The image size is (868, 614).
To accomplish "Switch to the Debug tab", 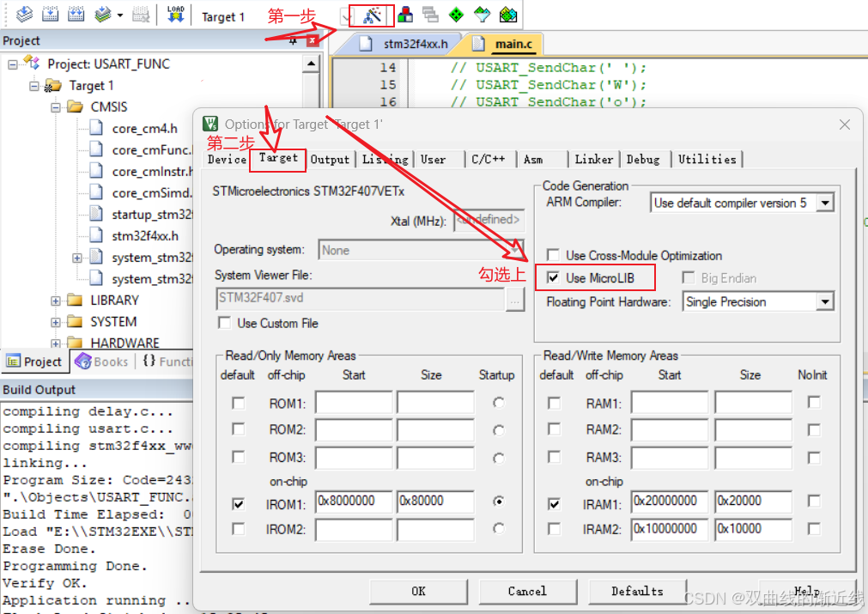I will [x=643, y=160].
